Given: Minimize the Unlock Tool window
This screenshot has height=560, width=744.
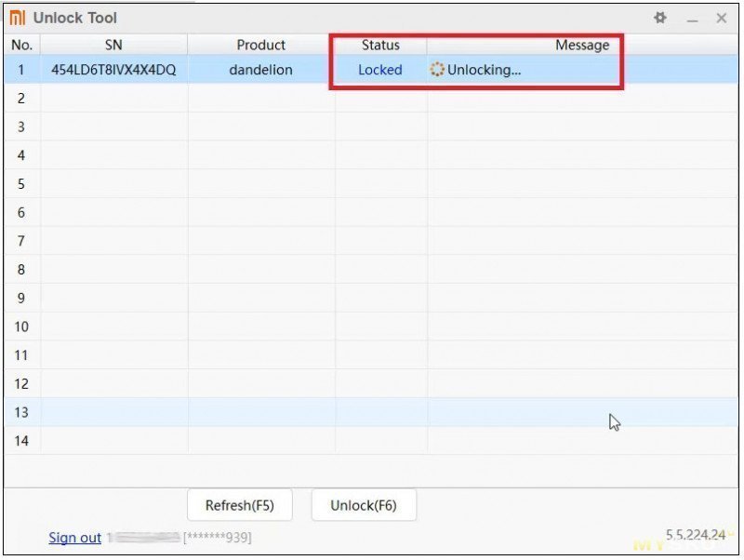Looking at the screenshot, I should tap(692, 20).
